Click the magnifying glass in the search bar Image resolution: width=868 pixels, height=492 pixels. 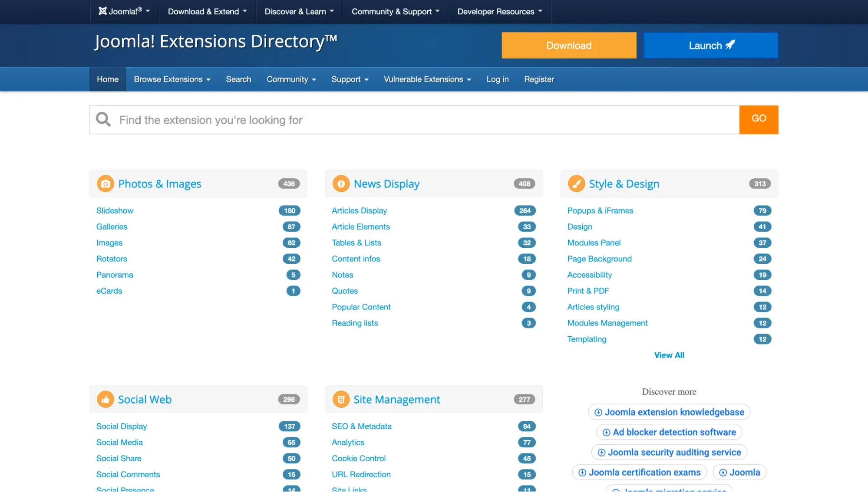tap(103, 119)
